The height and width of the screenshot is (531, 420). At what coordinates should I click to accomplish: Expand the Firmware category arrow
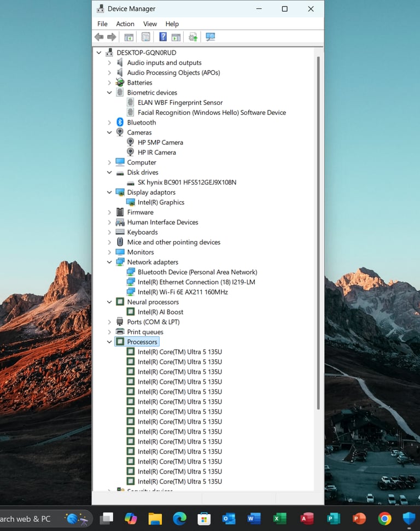[109, 212]
